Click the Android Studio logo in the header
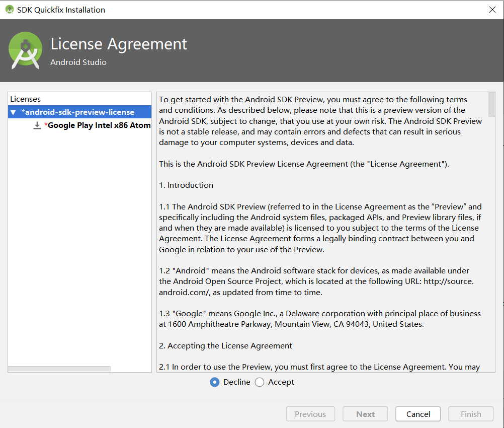This screenshot has height=428, width=504. pyautogui.click(x=25, y=50)
